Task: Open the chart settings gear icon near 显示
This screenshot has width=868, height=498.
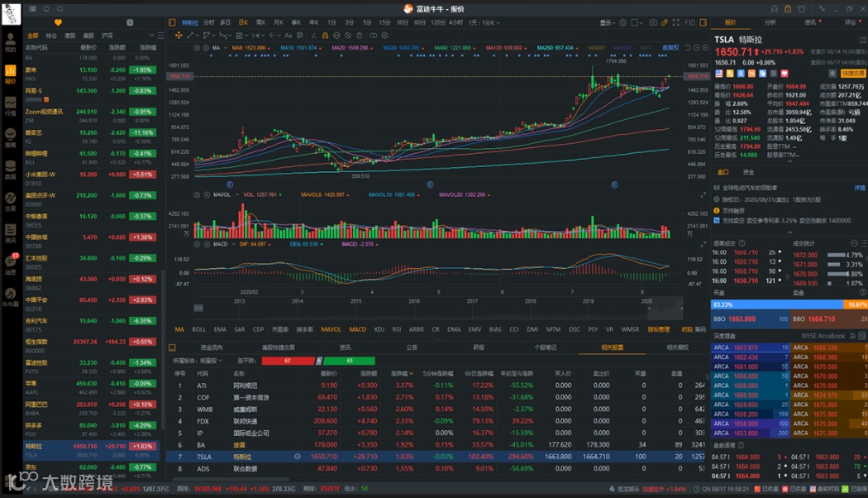Action: (622, 22)
